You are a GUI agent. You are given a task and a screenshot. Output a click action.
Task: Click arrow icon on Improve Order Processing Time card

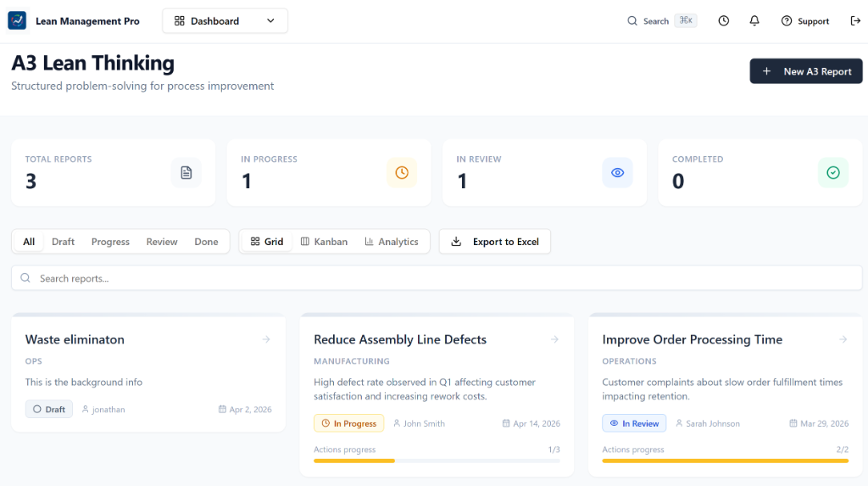pyautogui.click(x=843, y=339)
